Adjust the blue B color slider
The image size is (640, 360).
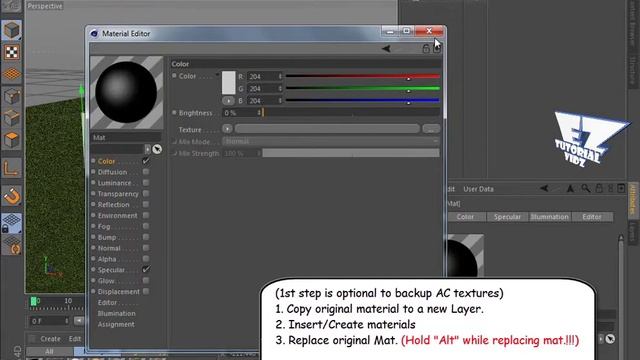[x=363, y=100]
